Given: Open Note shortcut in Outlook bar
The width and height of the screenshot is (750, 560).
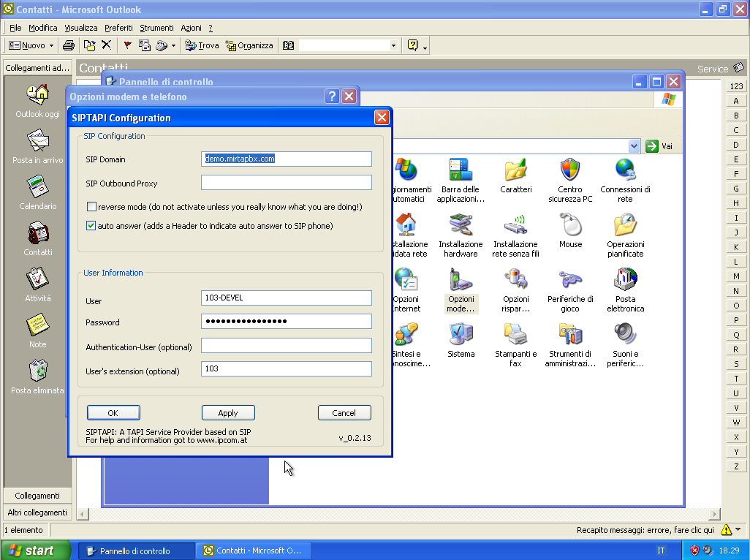Looking at the screenshot, I should [x=38, y=330].
